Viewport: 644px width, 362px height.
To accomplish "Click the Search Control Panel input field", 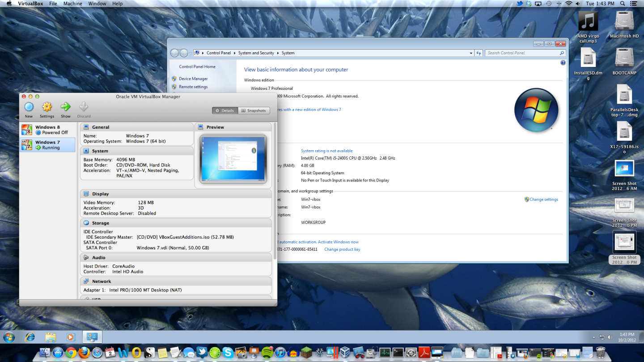I will pos(523,53).
